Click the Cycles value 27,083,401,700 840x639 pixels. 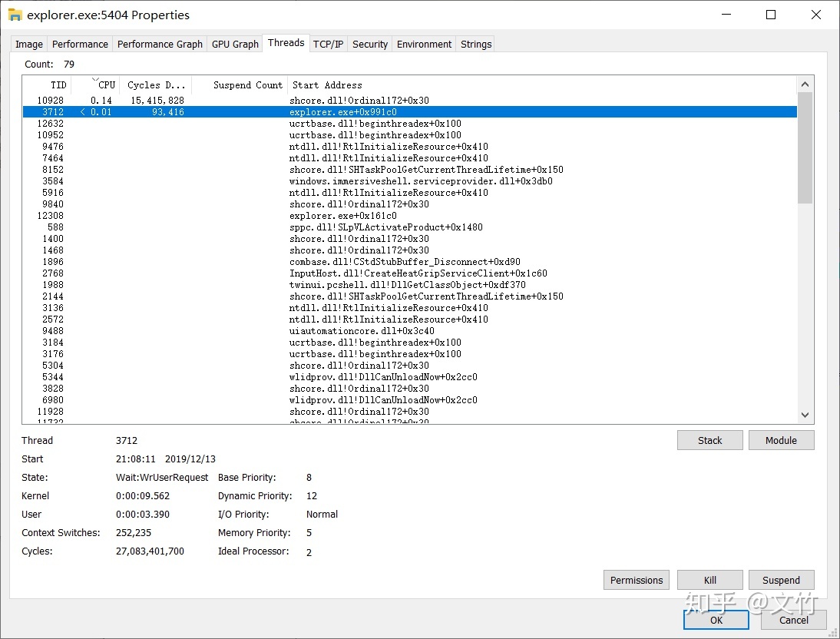click(x=150, y=551)
